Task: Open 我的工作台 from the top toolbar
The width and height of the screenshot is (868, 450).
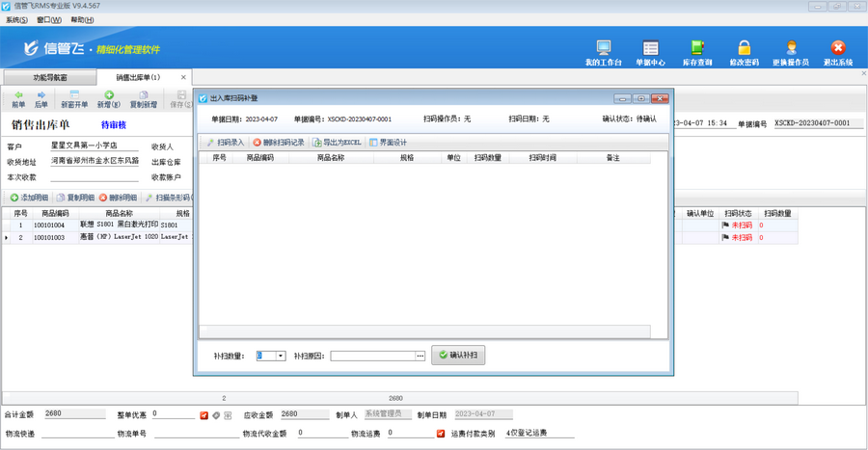Action: tap(604, 52)
